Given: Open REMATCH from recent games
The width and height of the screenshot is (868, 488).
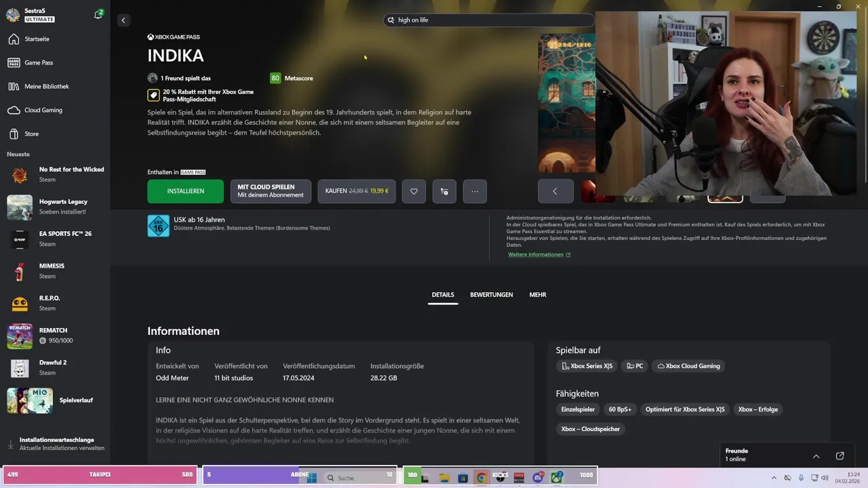Looking at the screenshot, I should click(x=55, y=335).
